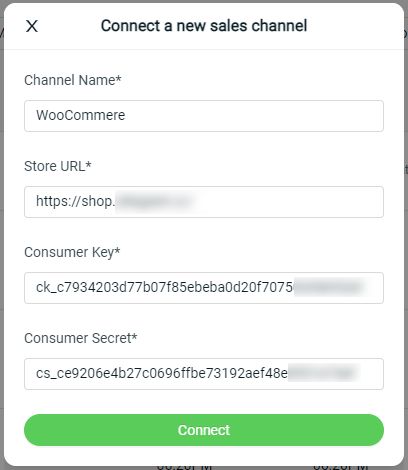408x470 pixels.
Task: Focus the Consumer Secret input field
Action: pyautogui.click(x=204, y=374)
